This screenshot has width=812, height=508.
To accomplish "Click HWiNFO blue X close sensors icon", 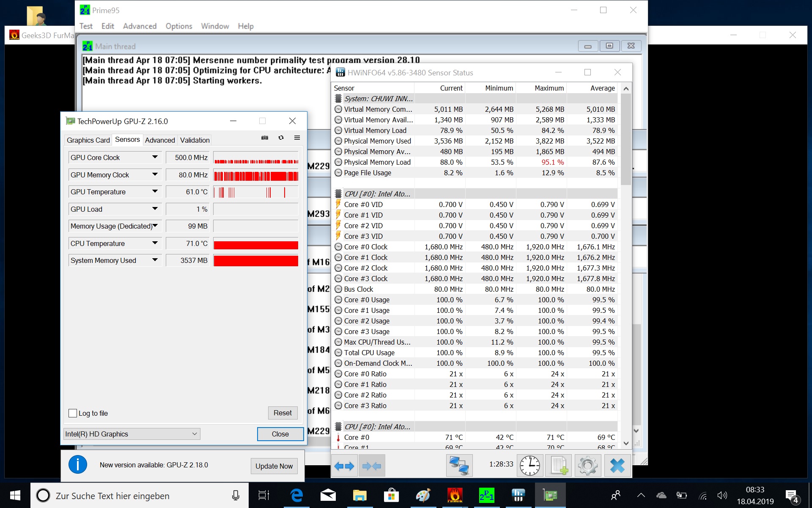I will [617, 466].
